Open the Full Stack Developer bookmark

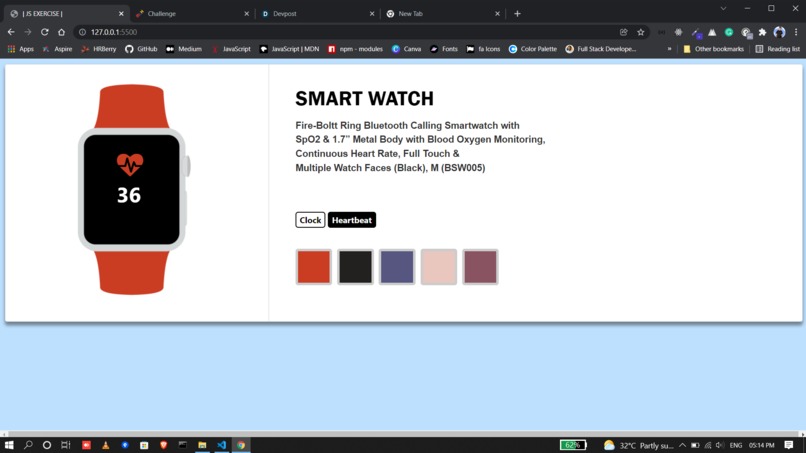(x=601, y=49)
